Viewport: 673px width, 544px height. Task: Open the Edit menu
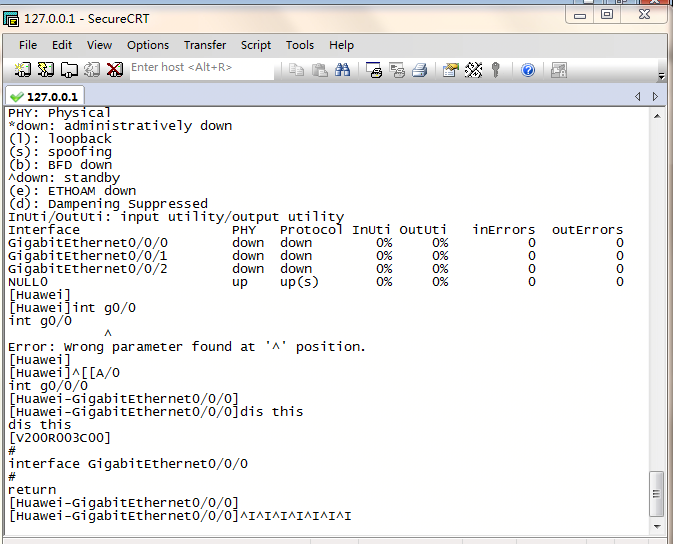coord(62,45)
